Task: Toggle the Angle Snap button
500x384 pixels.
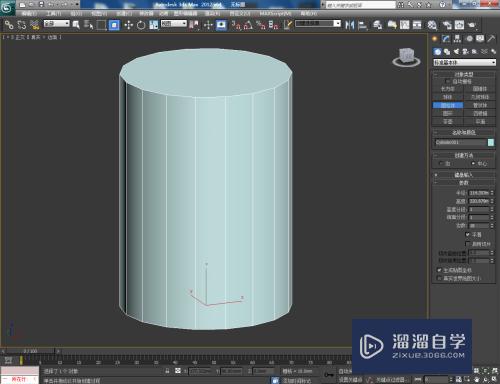Action: click(248, 25)
